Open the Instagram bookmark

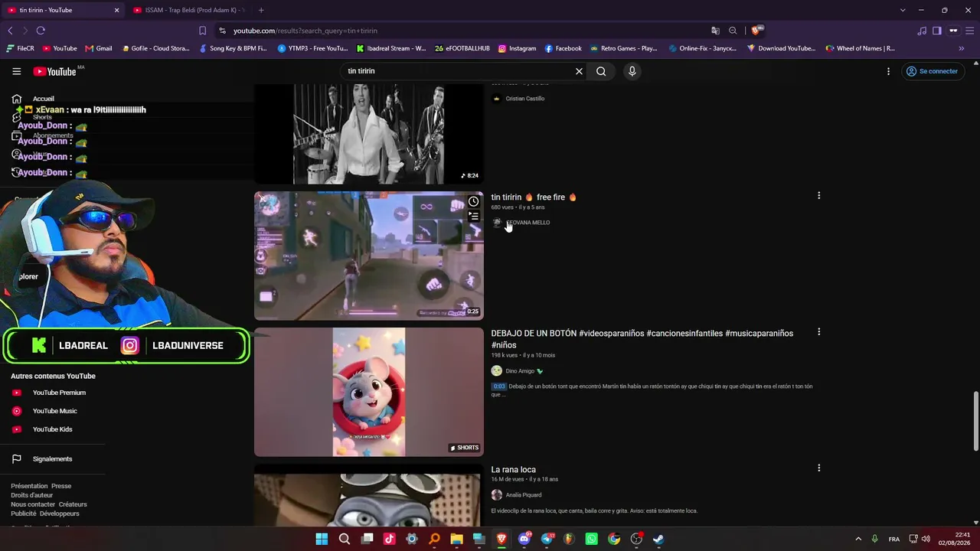coord(517,48)
